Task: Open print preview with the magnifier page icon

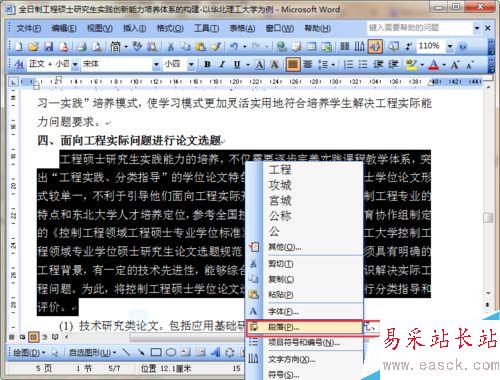Action: tap(97, 47)
